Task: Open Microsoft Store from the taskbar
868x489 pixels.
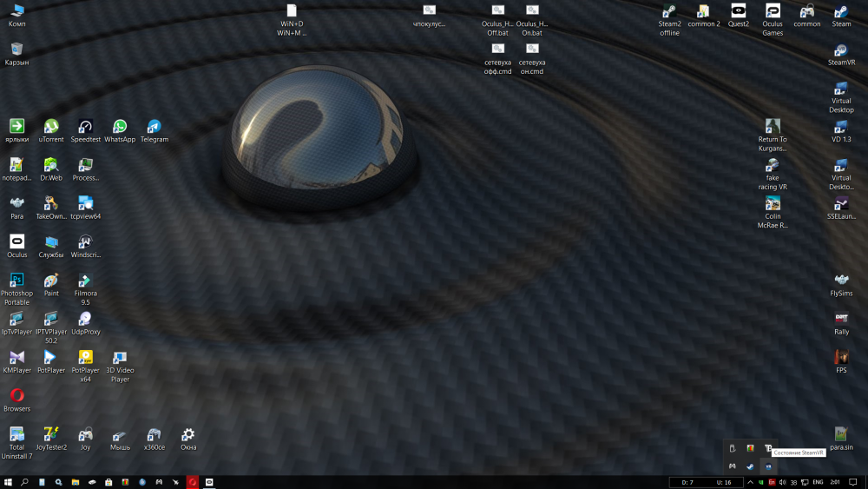Action: click(108, 482)
